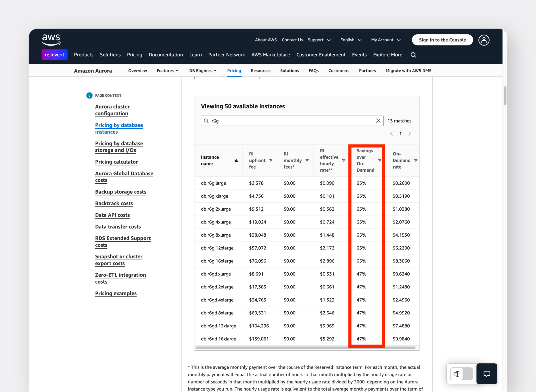Open the Documentation menu
Screen dimensions: 536x392
[166, 55]
